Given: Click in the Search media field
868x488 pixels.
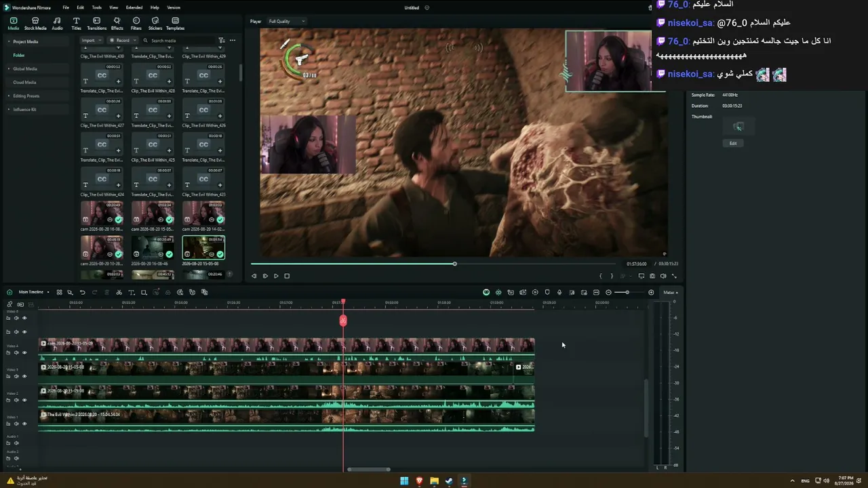Looking at the screenshot, I should point(178,41).
